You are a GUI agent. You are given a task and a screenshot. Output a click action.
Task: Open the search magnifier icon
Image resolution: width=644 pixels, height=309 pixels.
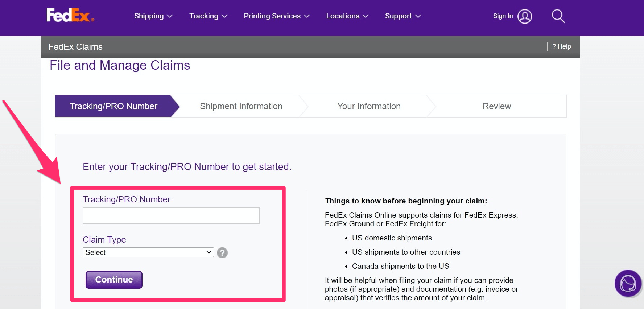[x=558, y=16]
